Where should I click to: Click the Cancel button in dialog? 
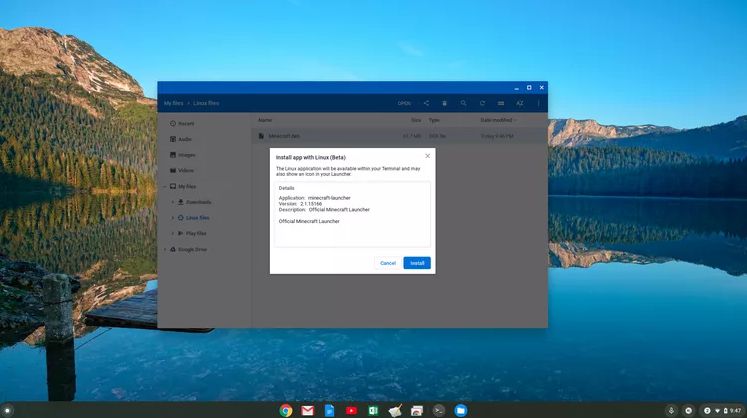point(388,263)
